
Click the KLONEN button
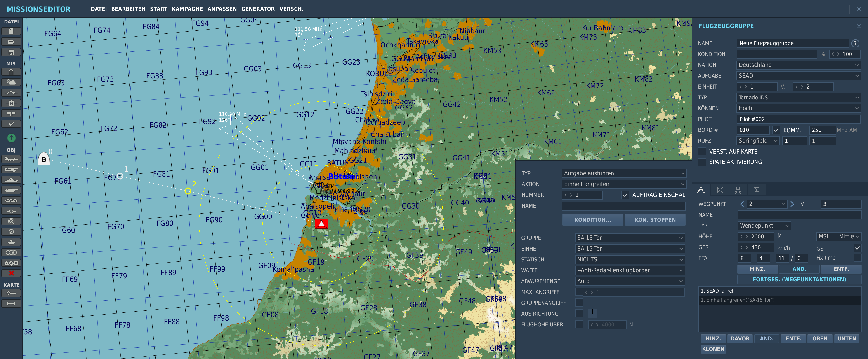[x=713, y=349]
